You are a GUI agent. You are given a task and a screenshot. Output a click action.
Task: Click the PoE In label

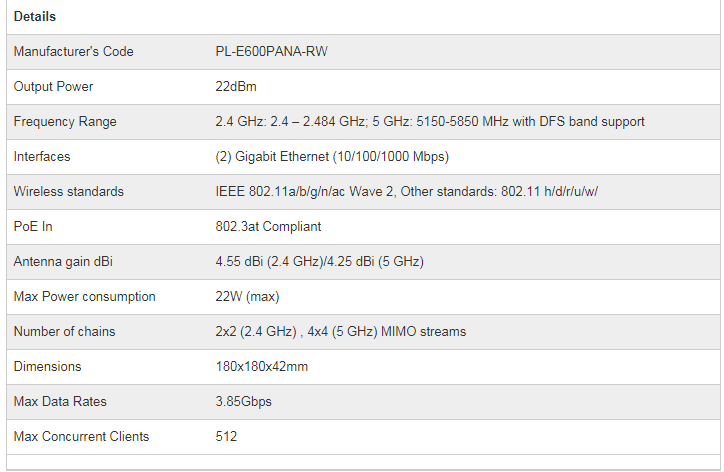coord(33,227)
